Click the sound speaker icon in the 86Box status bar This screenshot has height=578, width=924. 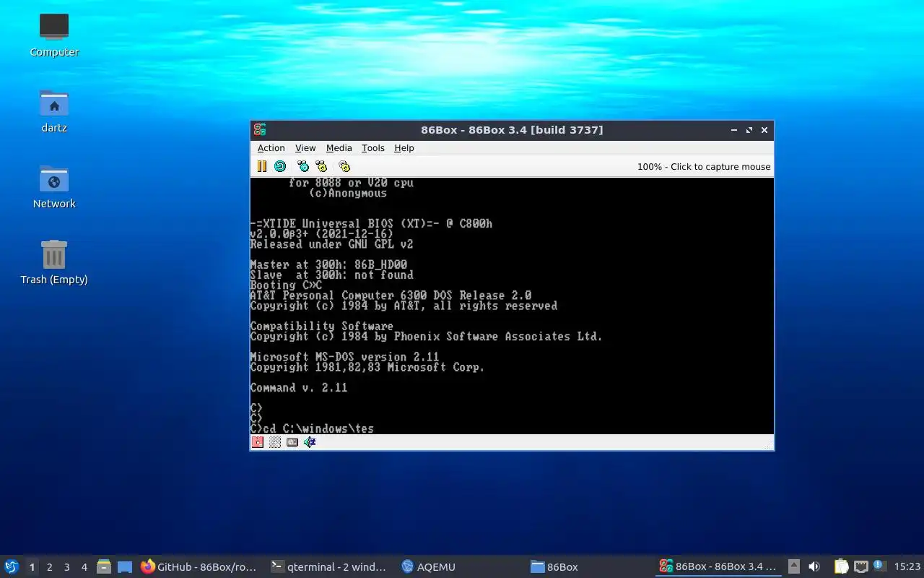point(310,442)
